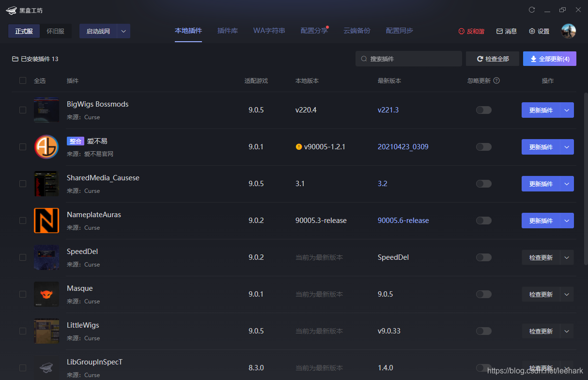Image resolution: width=588 pixels, height=380 pixels.
Task: Check the SharedMedia_Causese row checkbox
Action: (x=23, y=184)
